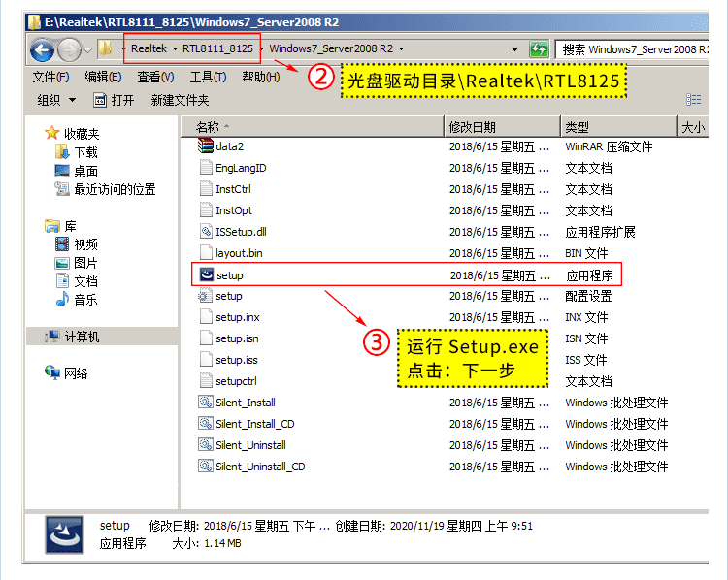Click the 打开 toolbar button

click(114, 100)
